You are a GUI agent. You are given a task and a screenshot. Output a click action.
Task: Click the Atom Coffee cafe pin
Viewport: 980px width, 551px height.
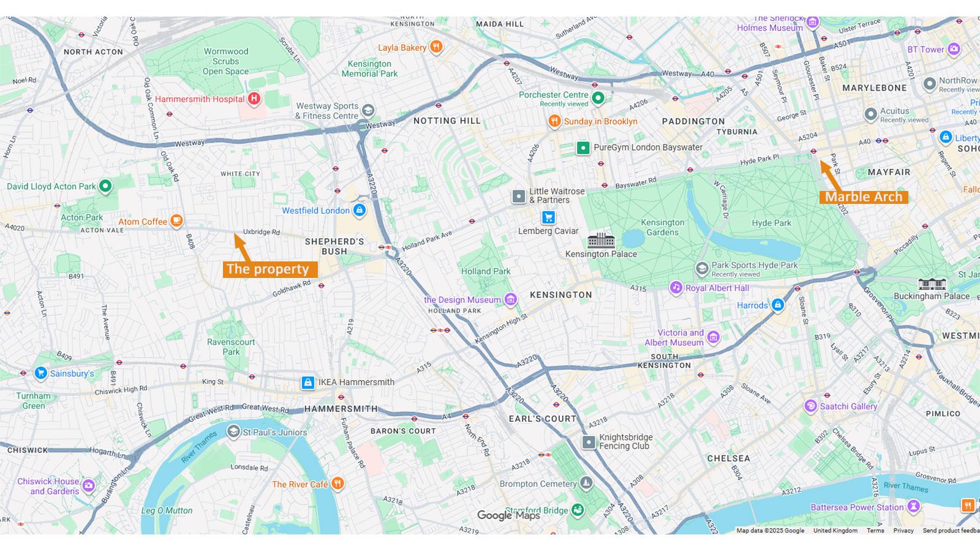coord(176,221)
